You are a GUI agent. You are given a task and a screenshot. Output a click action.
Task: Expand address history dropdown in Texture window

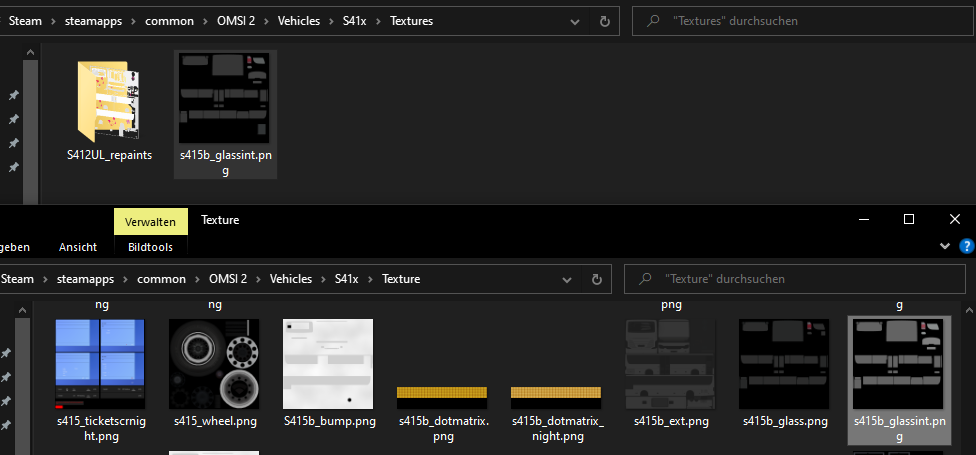pos(566,279)
